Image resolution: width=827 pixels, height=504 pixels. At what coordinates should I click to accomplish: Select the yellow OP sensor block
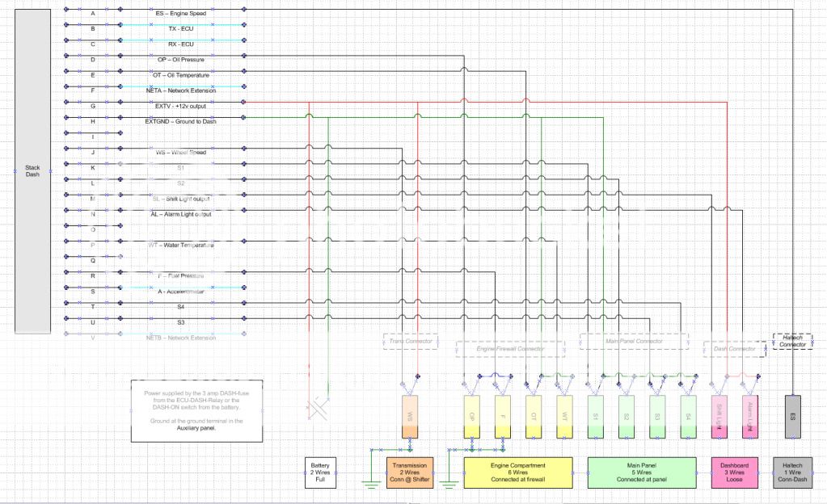click(x=472, y=417)
